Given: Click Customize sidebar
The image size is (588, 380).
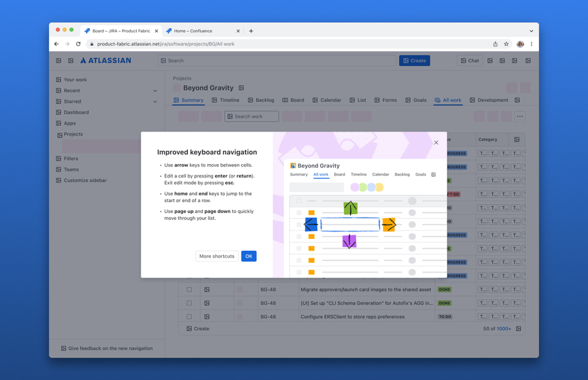Looking at the screenshot, I should click(x=81, y=180).
